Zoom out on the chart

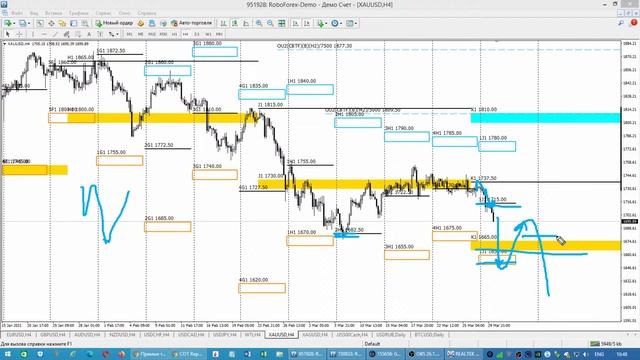270,23
